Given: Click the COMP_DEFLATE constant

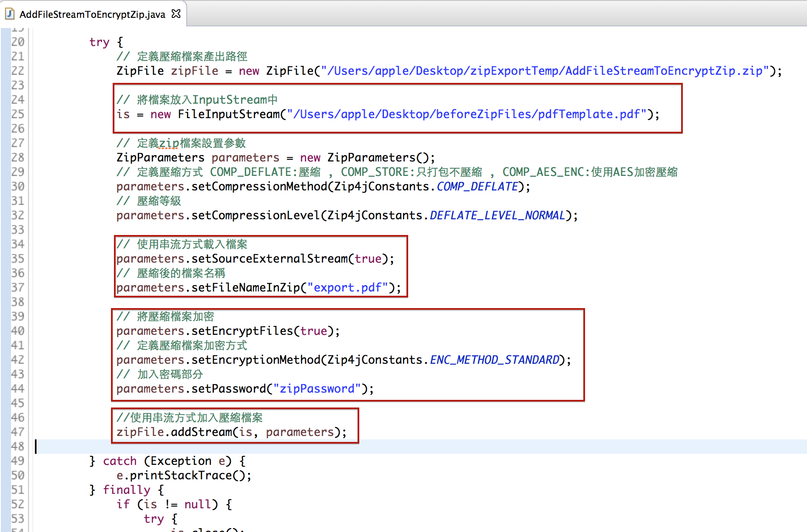Looking at the screenshot, I should [477, 187].
